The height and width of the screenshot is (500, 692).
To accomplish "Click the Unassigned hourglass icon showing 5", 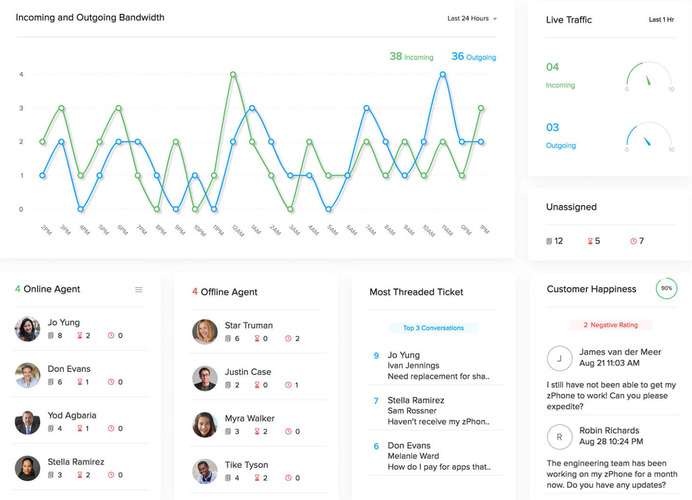I will pyautogui.click(x=590, y=241).
